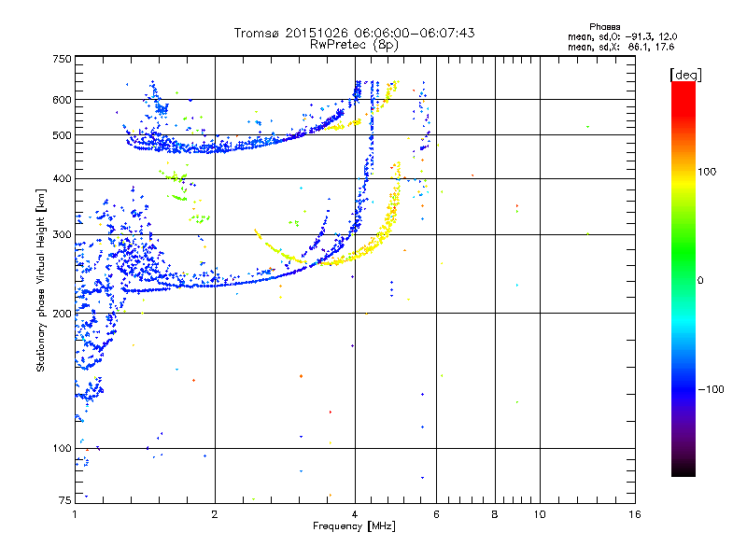Click the colorbar '0' tick label
Screen dimensions: 747x560
(700, 281)
